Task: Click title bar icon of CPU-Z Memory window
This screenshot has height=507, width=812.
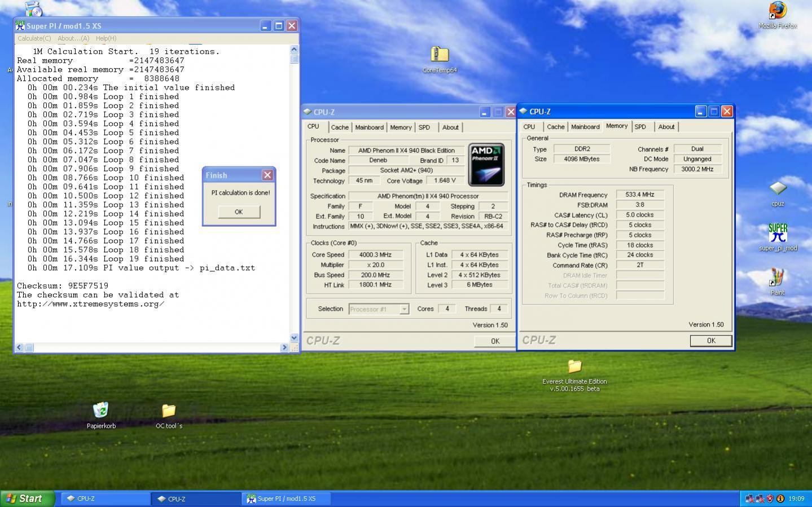Action: point(523,111)
